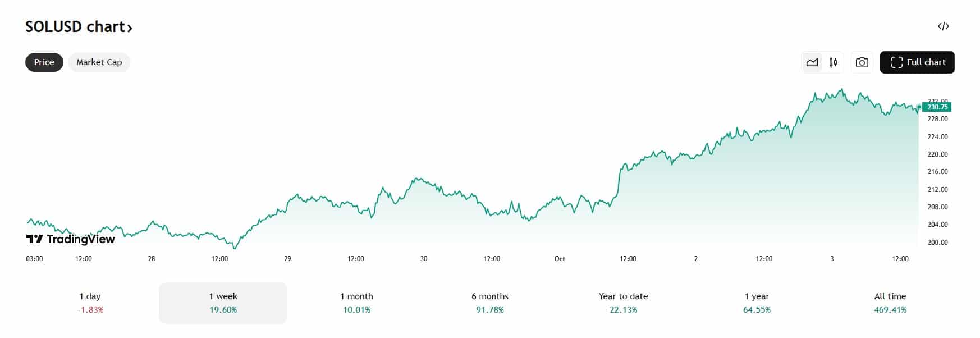Click the fullscreen icon in Full chart
Image resolution: width=980 pixels, height=338 pixels.
[x=896, y=62]
